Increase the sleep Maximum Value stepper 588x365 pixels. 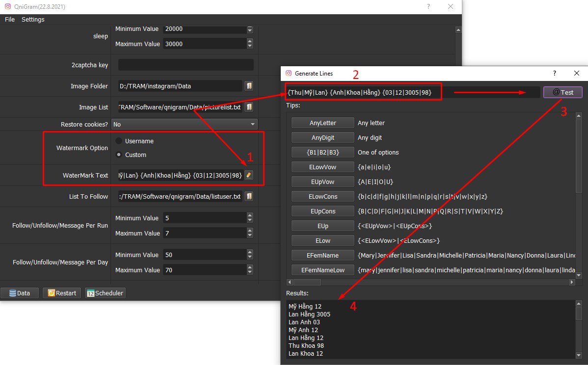coord(250,41)
